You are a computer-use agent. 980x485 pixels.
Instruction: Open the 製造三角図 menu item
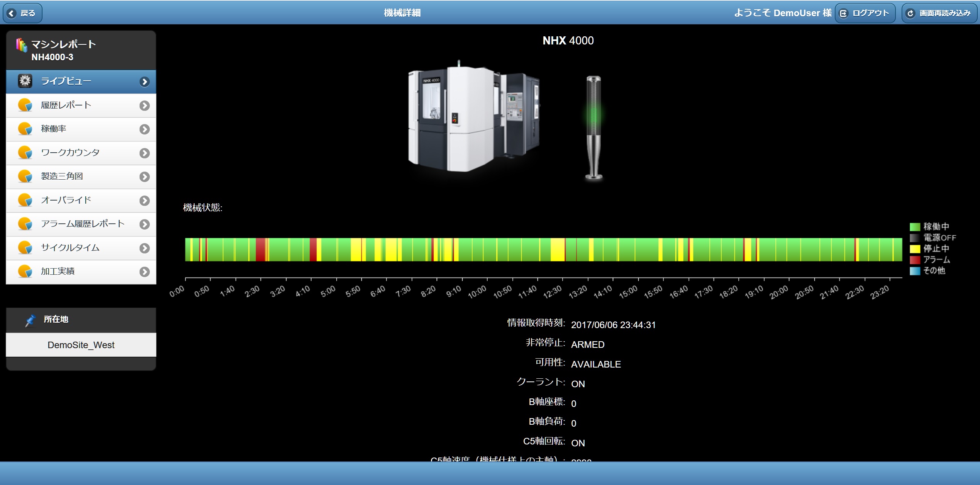[81, 177]
